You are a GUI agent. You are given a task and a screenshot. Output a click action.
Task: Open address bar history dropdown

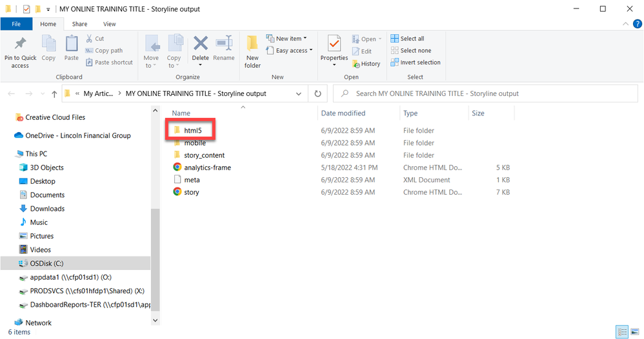pyautogui.click(x=298, y=93)
